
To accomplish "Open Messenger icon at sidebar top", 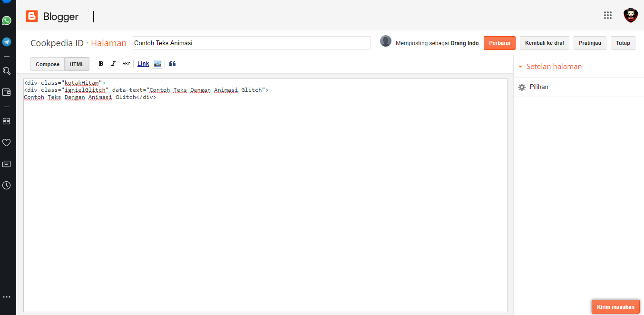I will 7,1.
